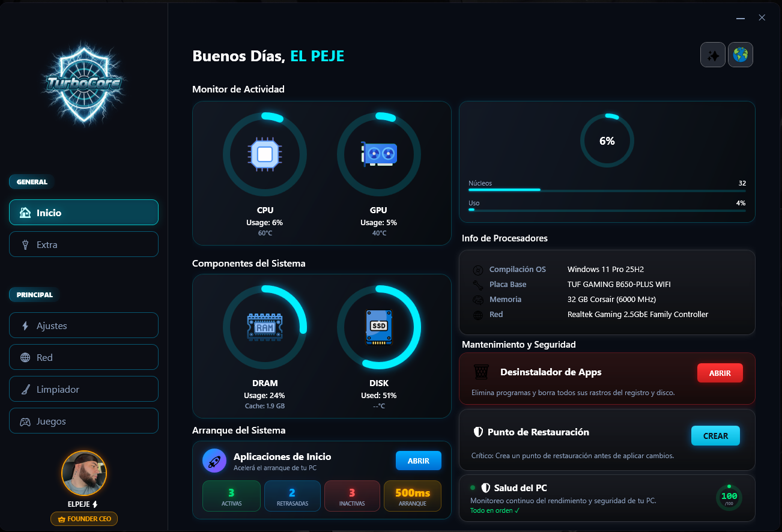Open the Ajustes section
782x532 pixels.
coord(83,325)
